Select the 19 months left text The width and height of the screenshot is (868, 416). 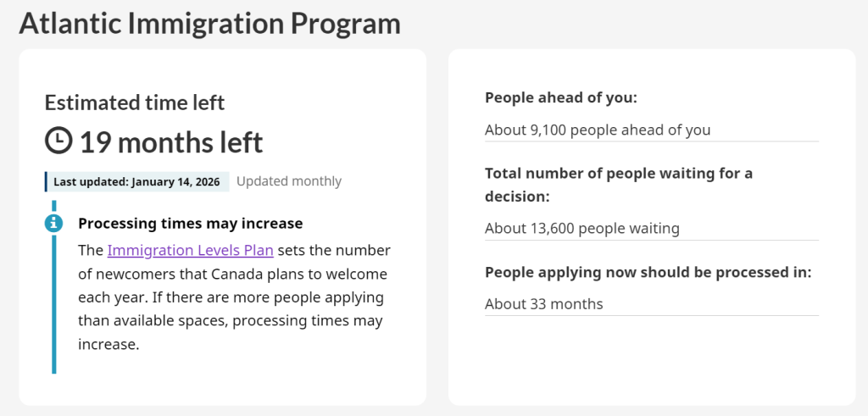171,141
